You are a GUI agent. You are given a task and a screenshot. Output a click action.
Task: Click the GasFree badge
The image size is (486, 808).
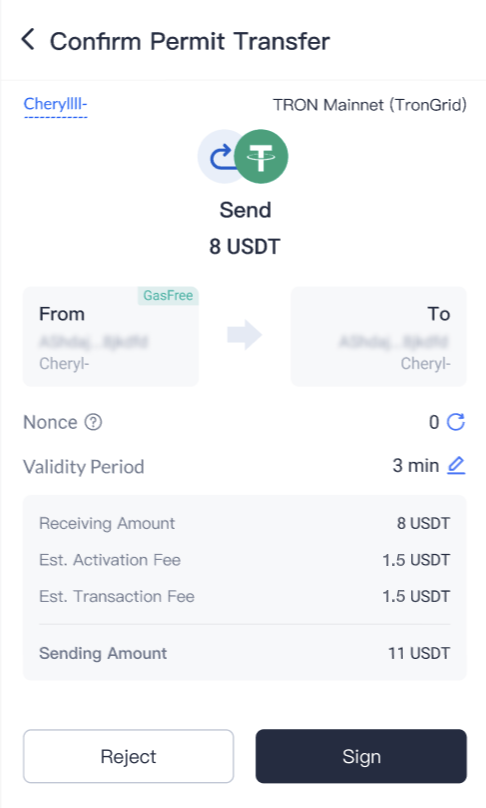168,296
